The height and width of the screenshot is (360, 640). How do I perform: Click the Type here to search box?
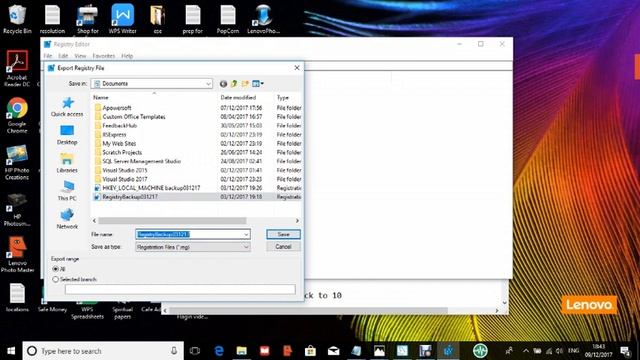[103, 351]
